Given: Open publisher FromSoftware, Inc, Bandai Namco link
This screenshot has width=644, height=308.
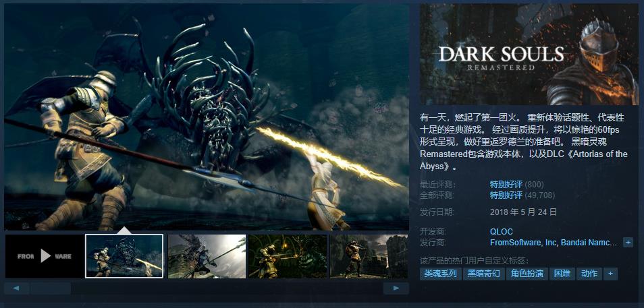Looking at the screenshot, I should pyautogui.click(x=554, y=243).
